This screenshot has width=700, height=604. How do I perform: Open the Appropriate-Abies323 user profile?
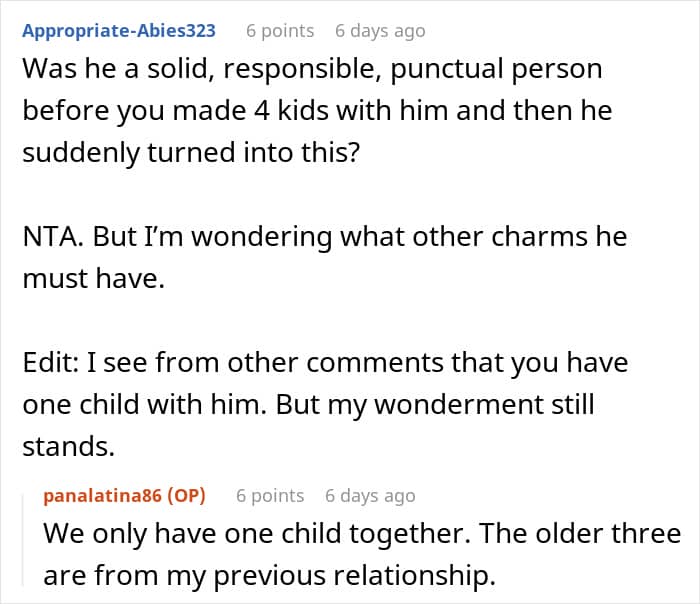pos(118,30)
